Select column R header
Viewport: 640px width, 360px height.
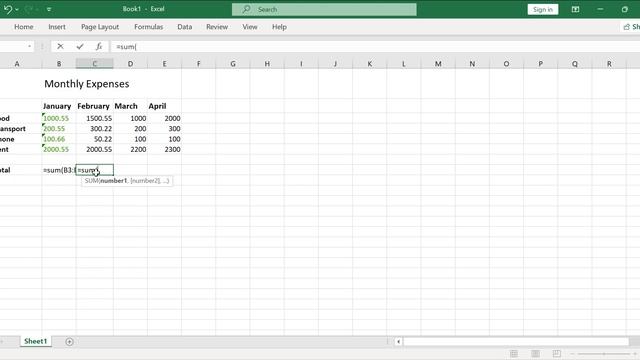click(x=609, y=64)
